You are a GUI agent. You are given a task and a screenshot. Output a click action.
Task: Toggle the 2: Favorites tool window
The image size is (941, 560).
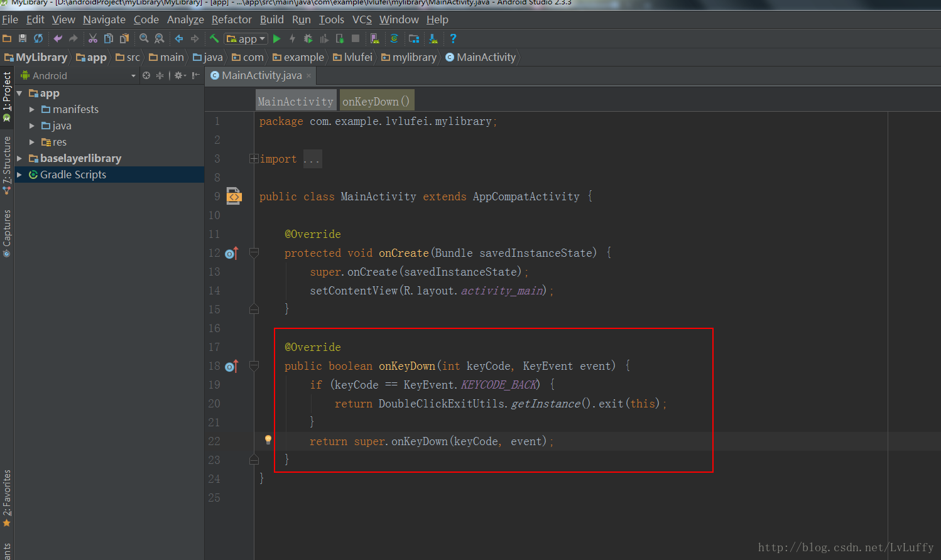pos(7,498)
